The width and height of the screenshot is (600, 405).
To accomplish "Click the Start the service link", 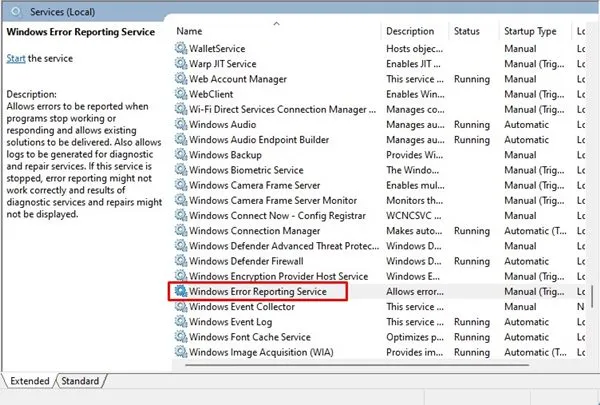I will (x=16, y=59).
